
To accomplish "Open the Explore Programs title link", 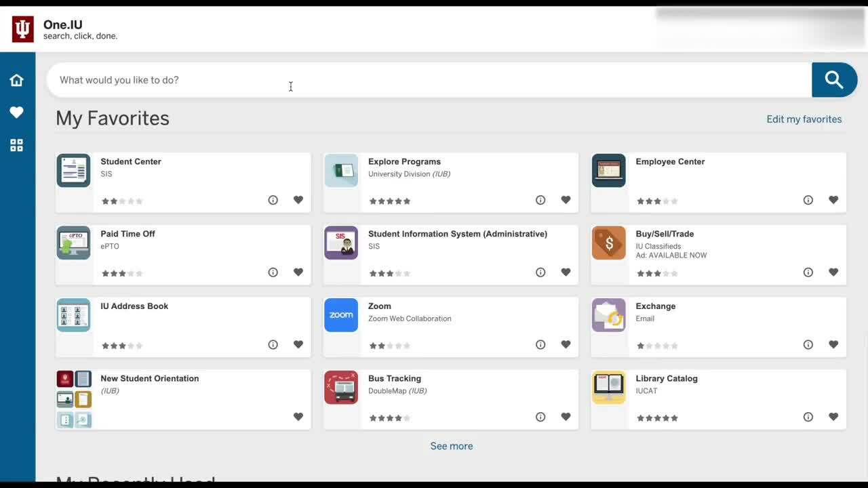I will (404, 161).
